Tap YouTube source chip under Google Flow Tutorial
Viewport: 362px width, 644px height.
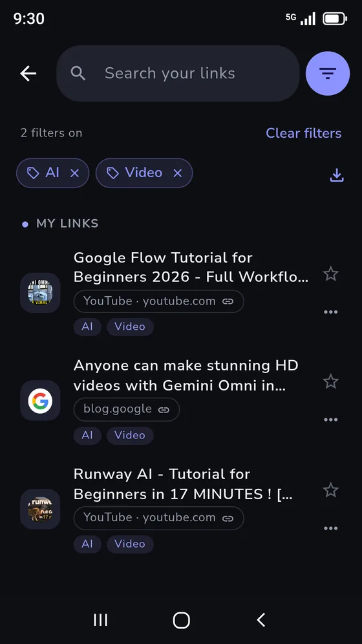pos(158,301)
